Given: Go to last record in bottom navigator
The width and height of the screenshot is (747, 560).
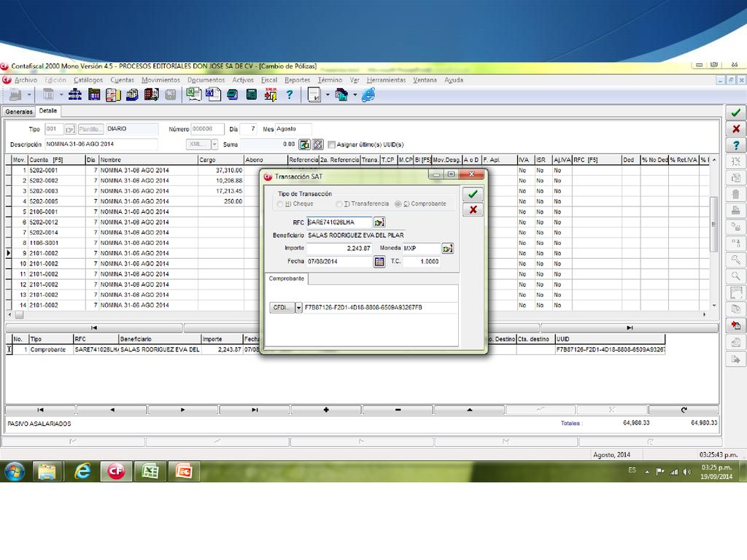Looking at the screenshot, I should [255, 410].
